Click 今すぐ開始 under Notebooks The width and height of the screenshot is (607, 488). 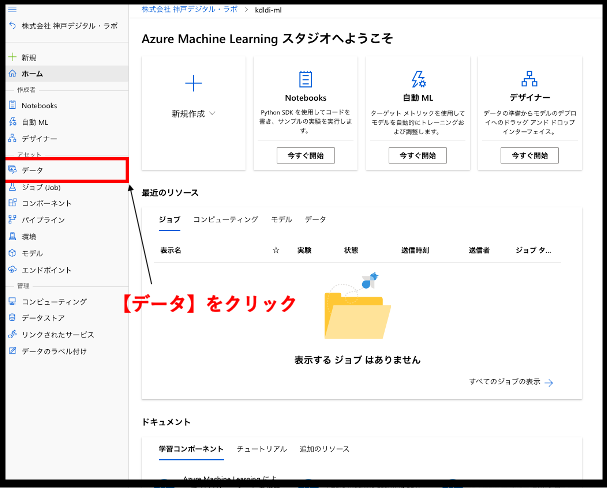[x=305, y=156]
